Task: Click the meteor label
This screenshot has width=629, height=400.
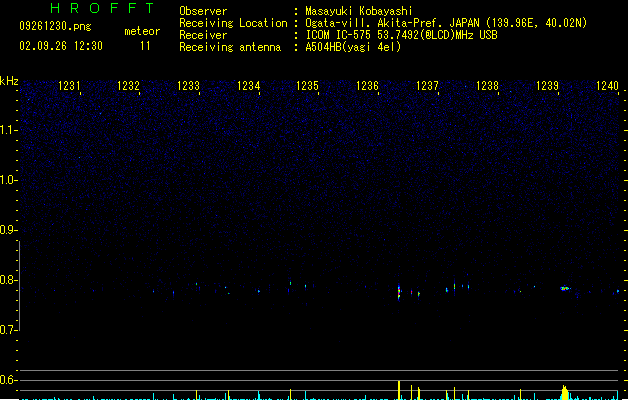Action: click(142, 31)
